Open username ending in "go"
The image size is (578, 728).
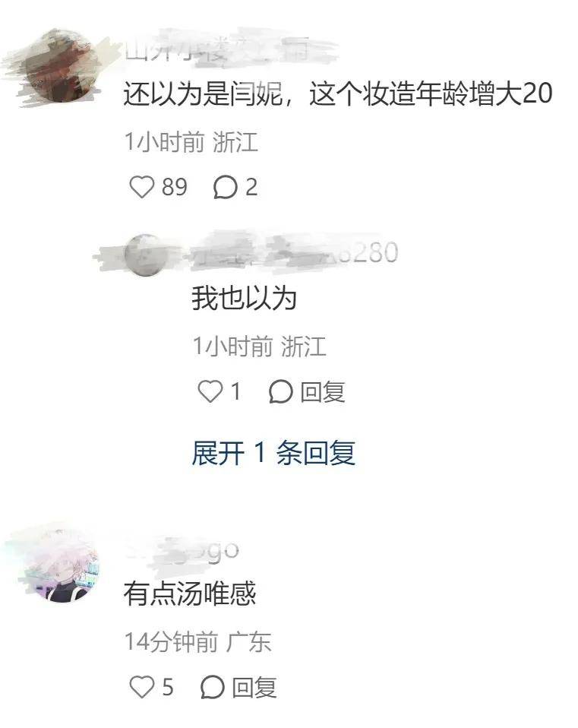point(182,549)
